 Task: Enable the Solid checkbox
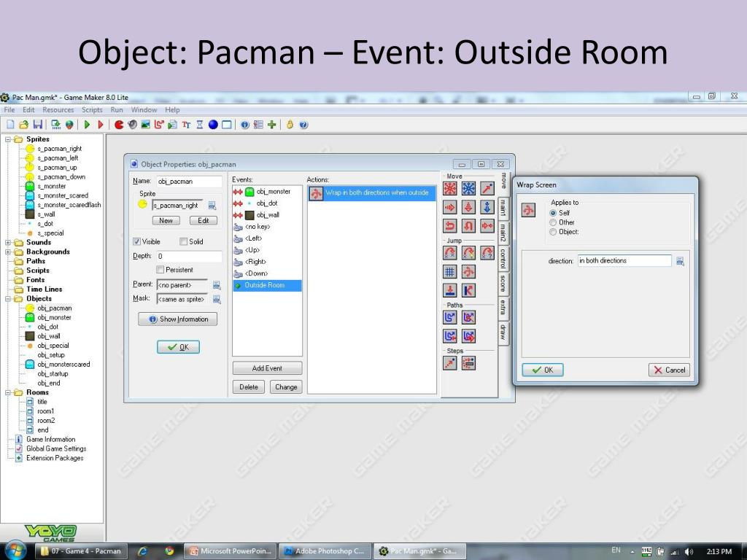(183, 241)
